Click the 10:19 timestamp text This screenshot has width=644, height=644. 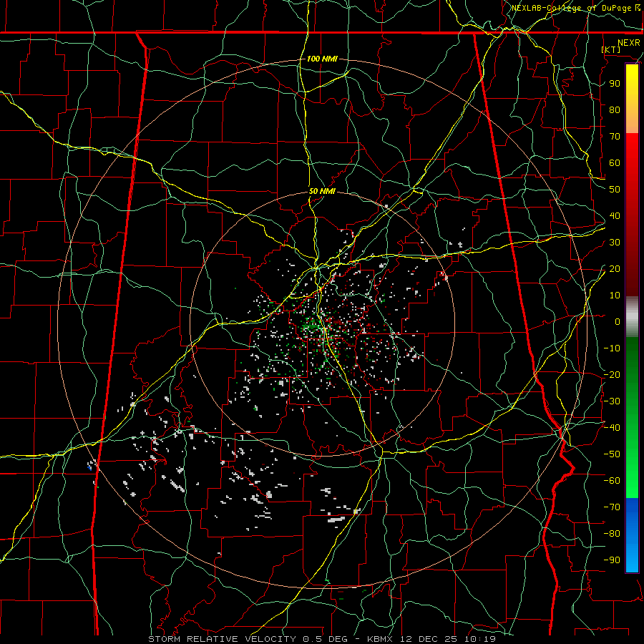pyautogui.click(x=480, y=639)
